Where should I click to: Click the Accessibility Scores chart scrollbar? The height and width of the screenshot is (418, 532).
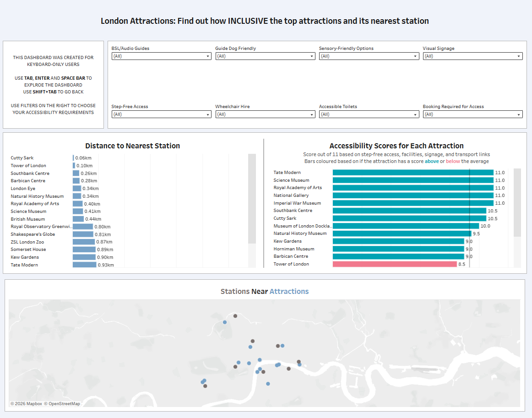[517, 202]
